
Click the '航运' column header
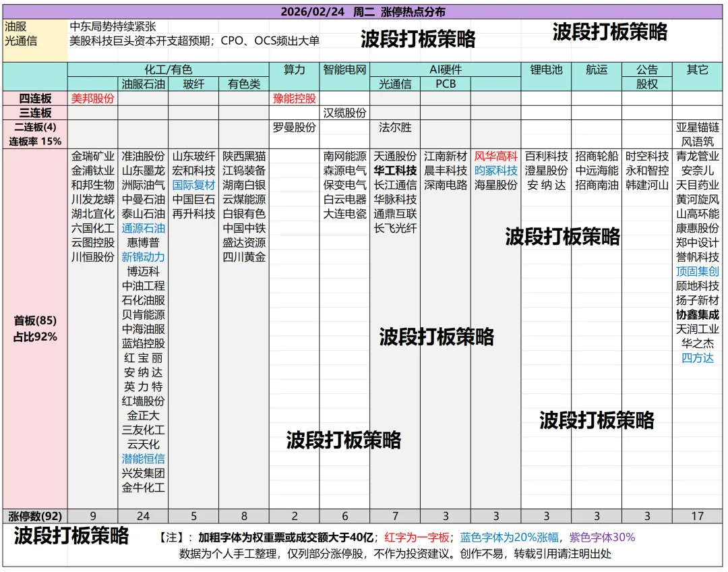point(597,69)
